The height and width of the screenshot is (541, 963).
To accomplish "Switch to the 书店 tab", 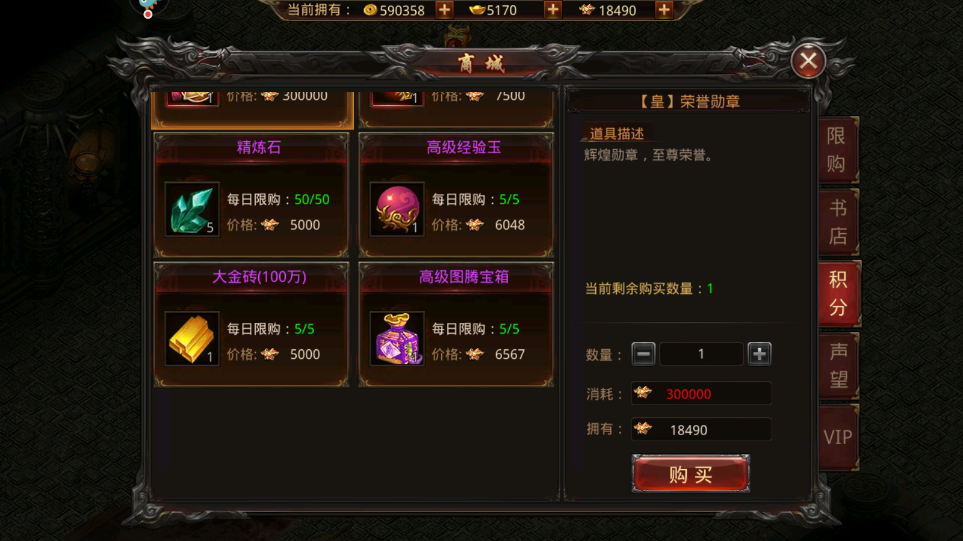I will click(x=838, y=222).
